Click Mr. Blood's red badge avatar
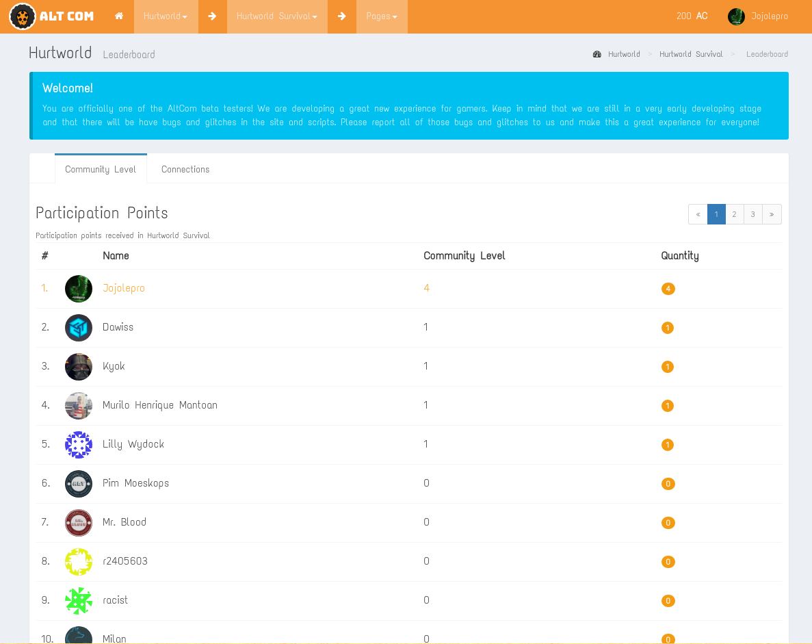 [x=79, y=523]
